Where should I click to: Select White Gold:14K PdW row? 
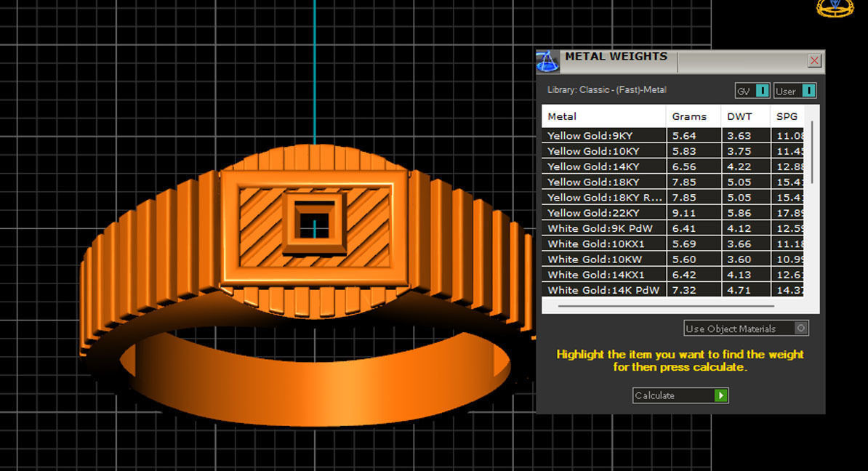tap(672, 290)
